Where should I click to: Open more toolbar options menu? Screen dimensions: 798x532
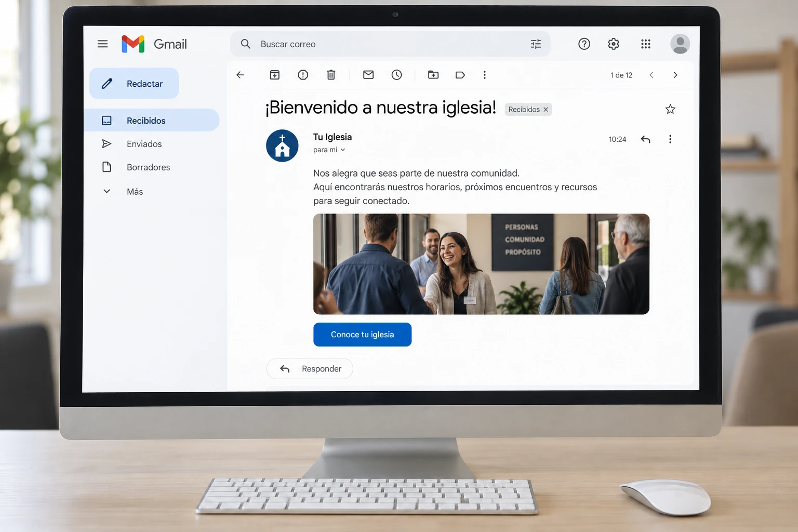(x=485, y=75)
